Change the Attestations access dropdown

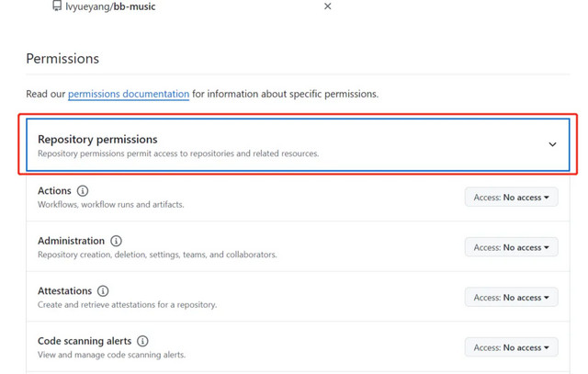[x=511, y=298]
